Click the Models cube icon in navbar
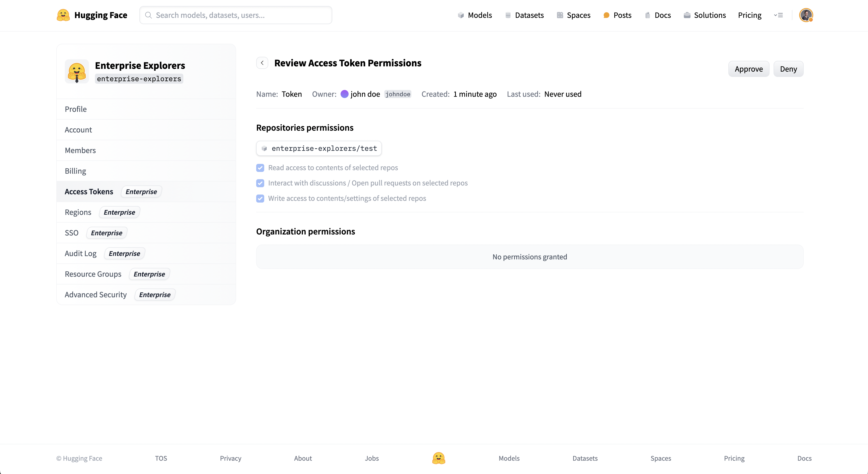 pyautogui.click(x=461, y=15)
